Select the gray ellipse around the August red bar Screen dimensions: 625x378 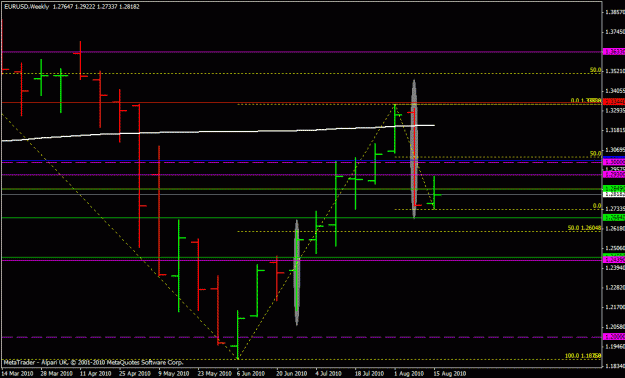[x=414, y=149]
